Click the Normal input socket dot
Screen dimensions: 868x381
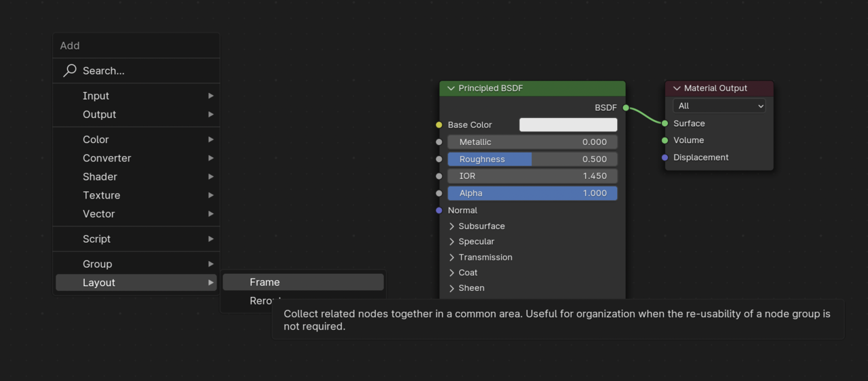tap(439, 210)
